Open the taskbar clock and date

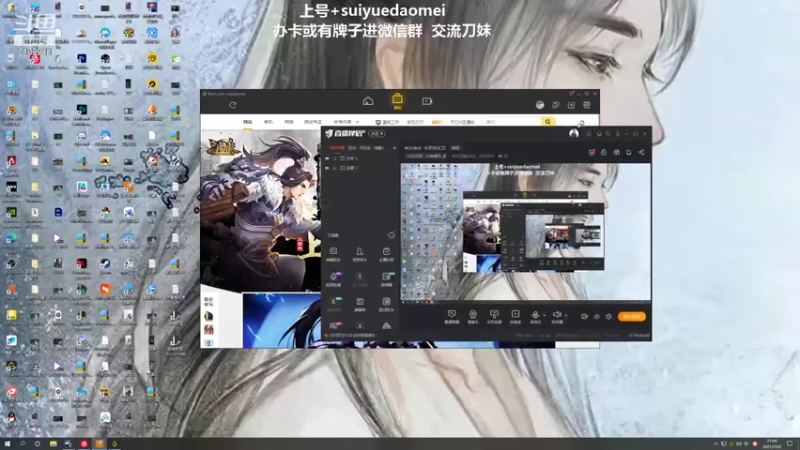(x=772, y=444)
